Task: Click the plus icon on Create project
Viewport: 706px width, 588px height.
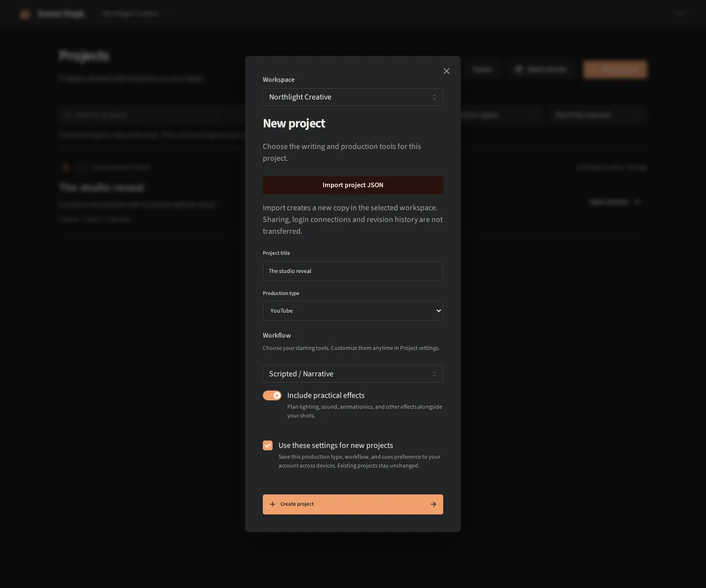Action: click(273, 504)
